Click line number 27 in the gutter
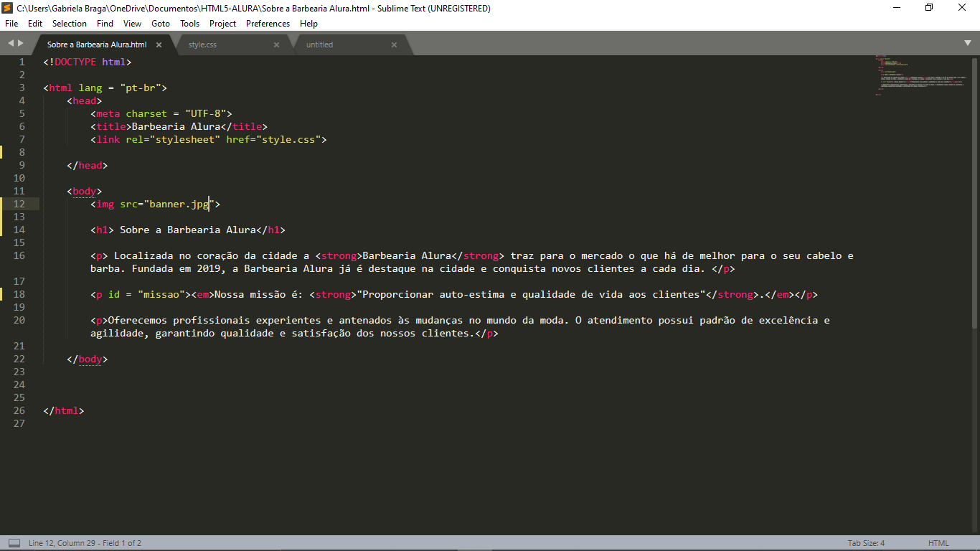 coord(19,423)
